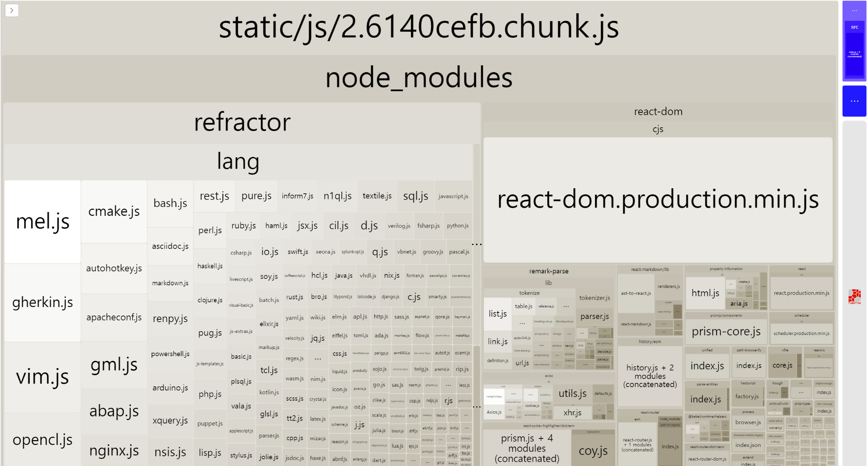Viewport: 868px width, 466px height.
Task: Click the renpy.js cell
Action: 170,319
